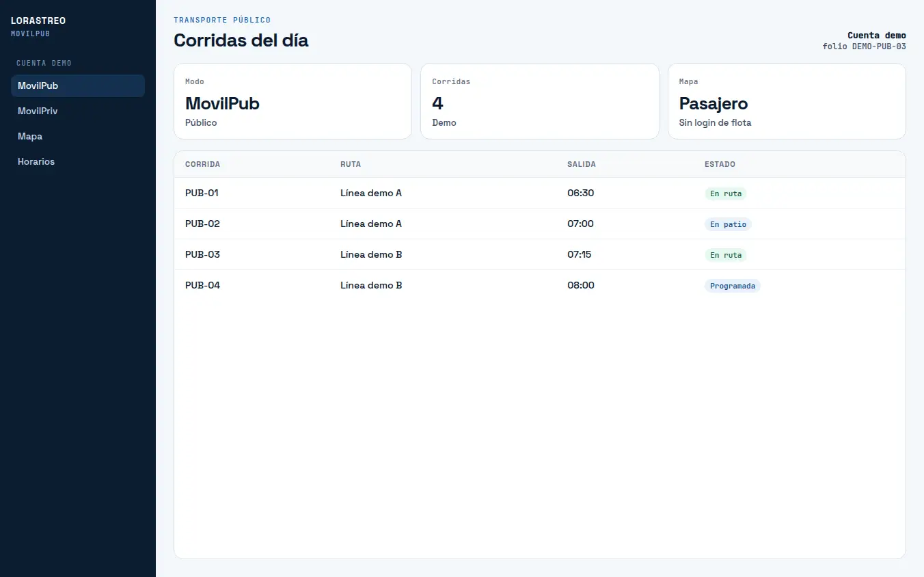Click 'Línea demo B' in PUB-03 row
This screenshot has height=577, width=924.
pos(371,255)
